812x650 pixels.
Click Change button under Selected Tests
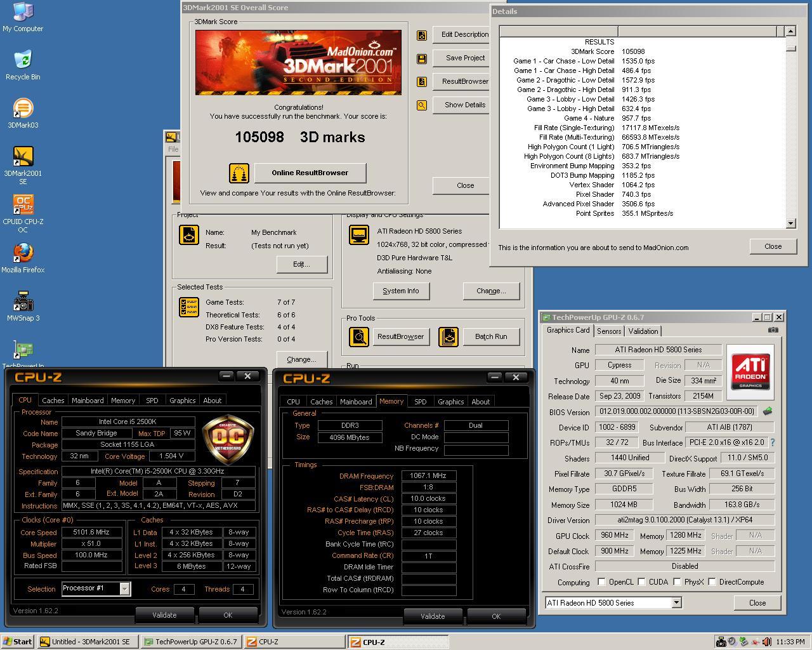301,359
